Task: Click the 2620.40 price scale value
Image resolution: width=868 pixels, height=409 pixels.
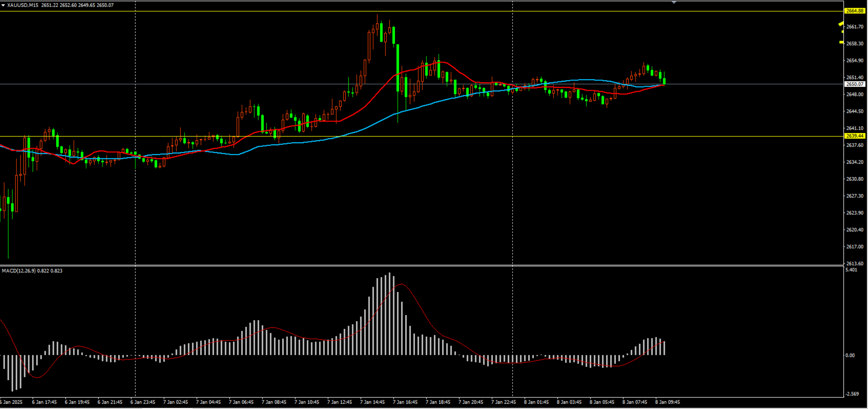Action: pos(855,230)
